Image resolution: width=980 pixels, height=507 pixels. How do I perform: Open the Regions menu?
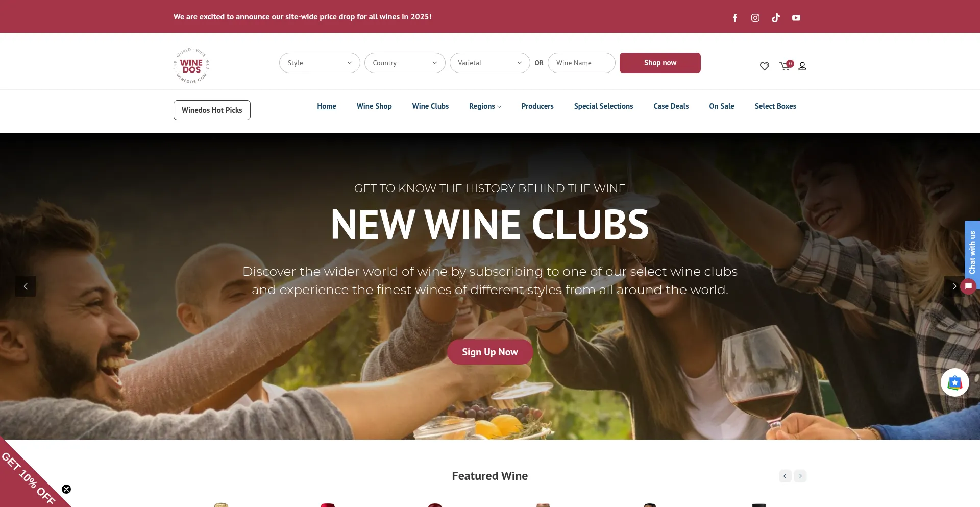tap(485, 106)
